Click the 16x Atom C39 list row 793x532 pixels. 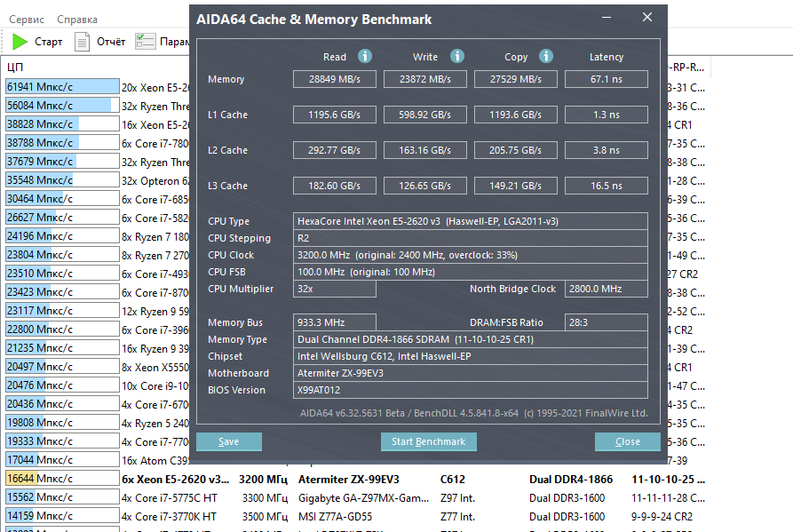pos(155,460)
